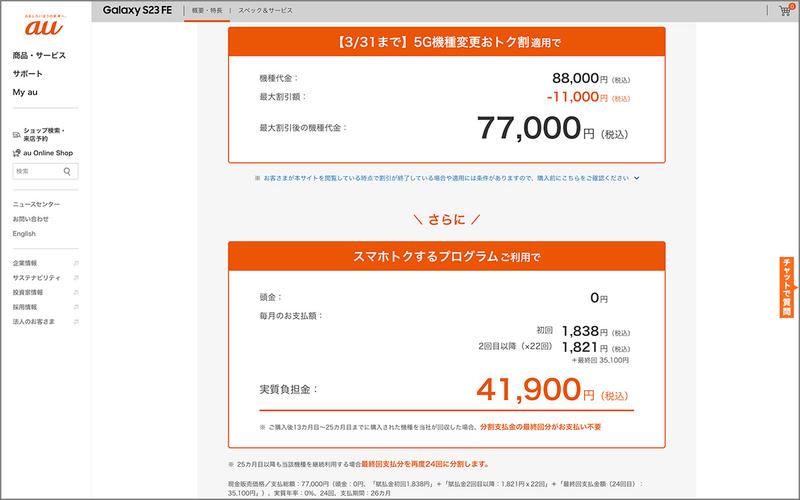800x500 pixels.
Task: Open the 商品・サービス menu
Action: point(39,55)
